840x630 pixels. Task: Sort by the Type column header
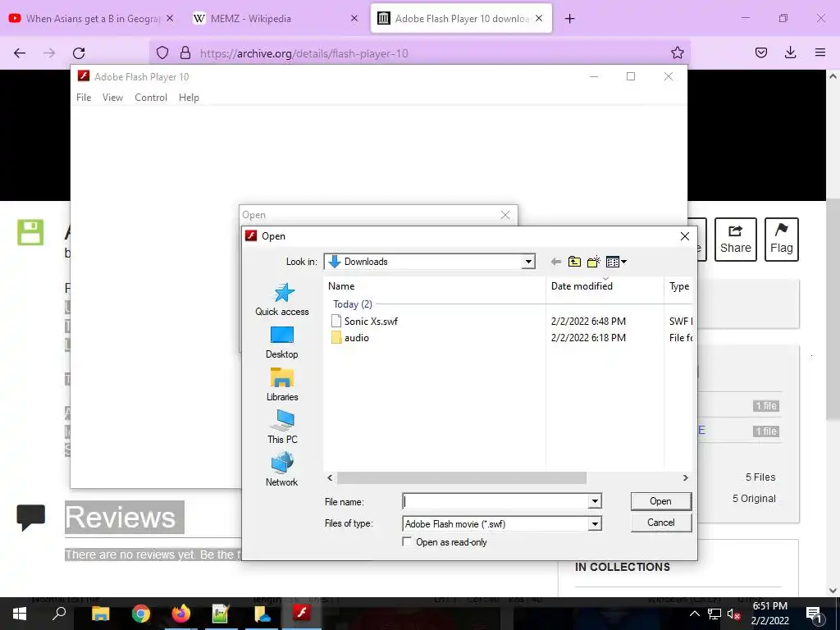click(679, 286)
